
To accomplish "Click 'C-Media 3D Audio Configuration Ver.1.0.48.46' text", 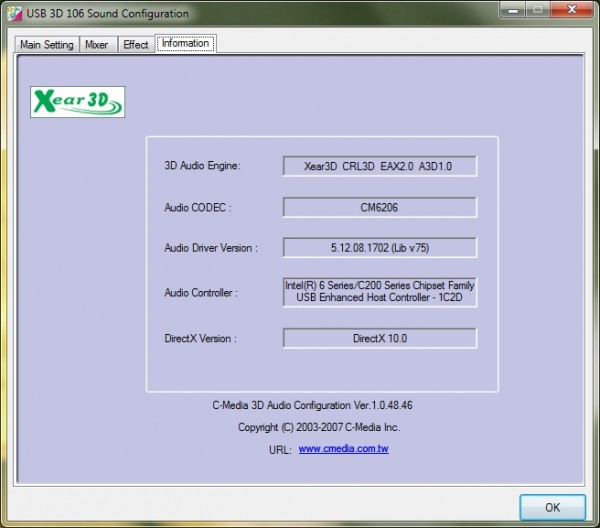I will 312,405.
